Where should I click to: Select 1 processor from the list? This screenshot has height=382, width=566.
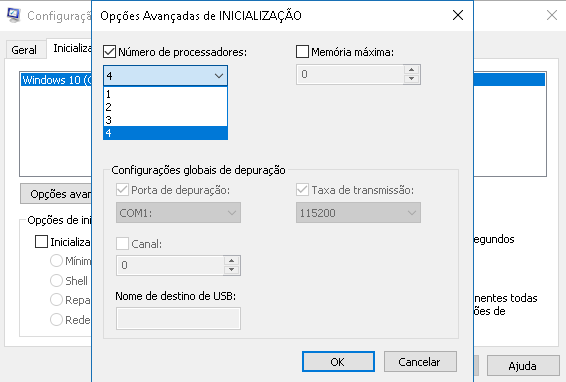[165, 94]
